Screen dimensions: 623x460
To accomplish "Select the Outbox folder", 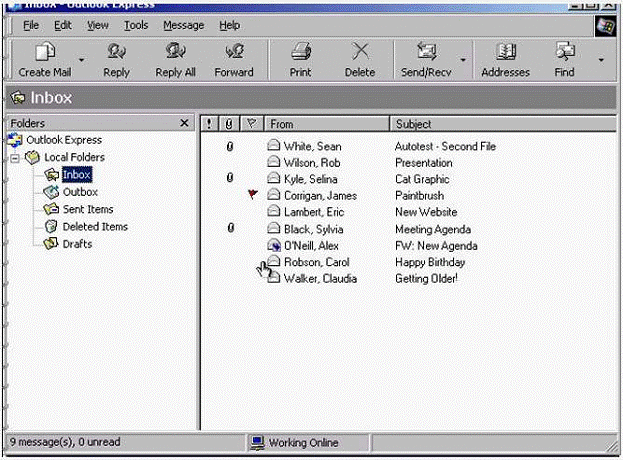I will [80, 192].
